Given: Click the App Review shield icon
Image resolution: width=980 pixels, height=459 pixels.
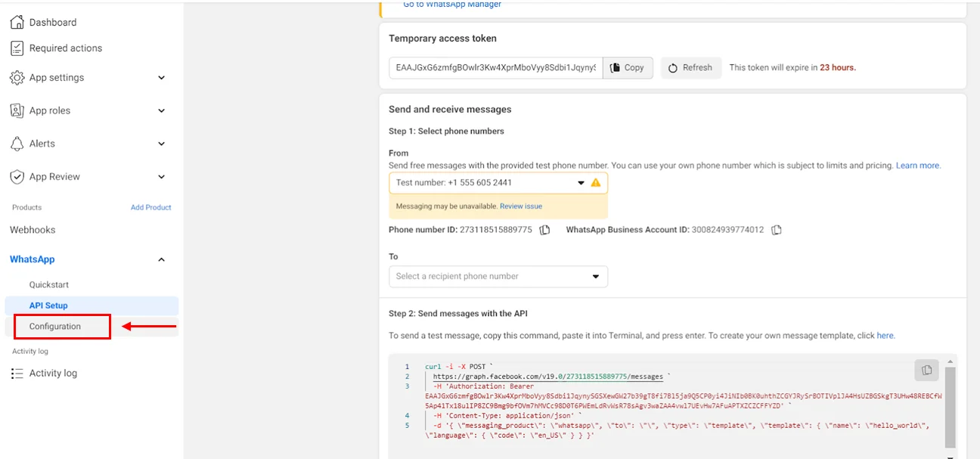Looking at the screenshot, I should pos(17,176).
